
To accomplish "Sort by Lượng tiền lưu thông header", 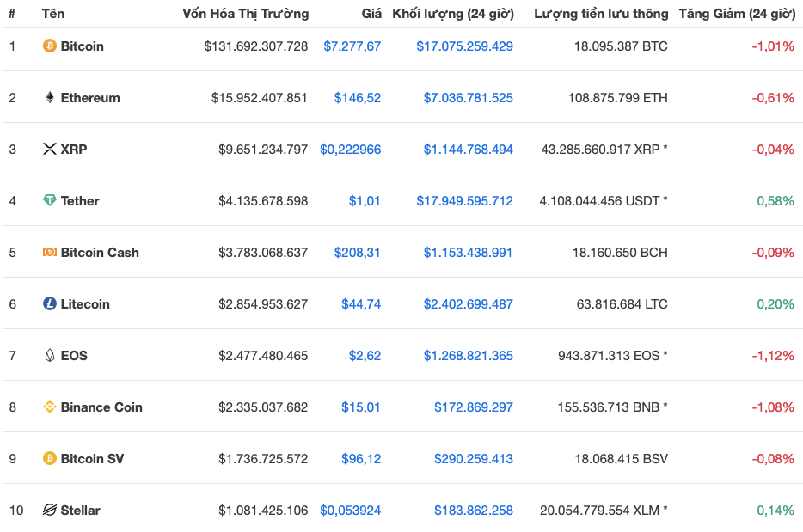I will tap(601, 13).
